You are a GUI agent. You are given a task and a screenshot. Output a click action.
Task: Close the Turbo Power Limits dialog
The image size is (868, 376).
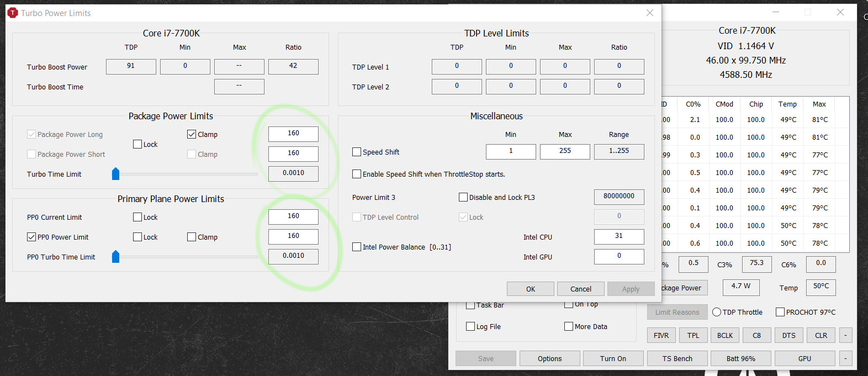[x=650, y=13]
